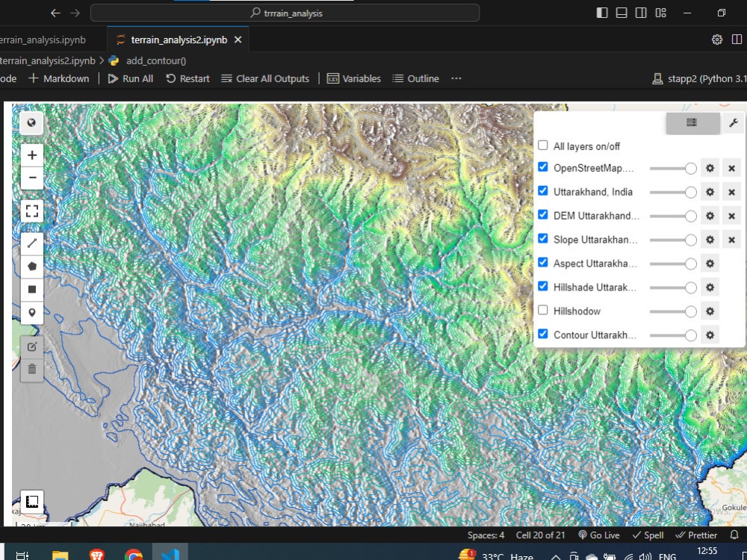The height and width of the screenshot is (560, 747).
Task: Open Chrome from the taskbar
Action: [134, 556]
